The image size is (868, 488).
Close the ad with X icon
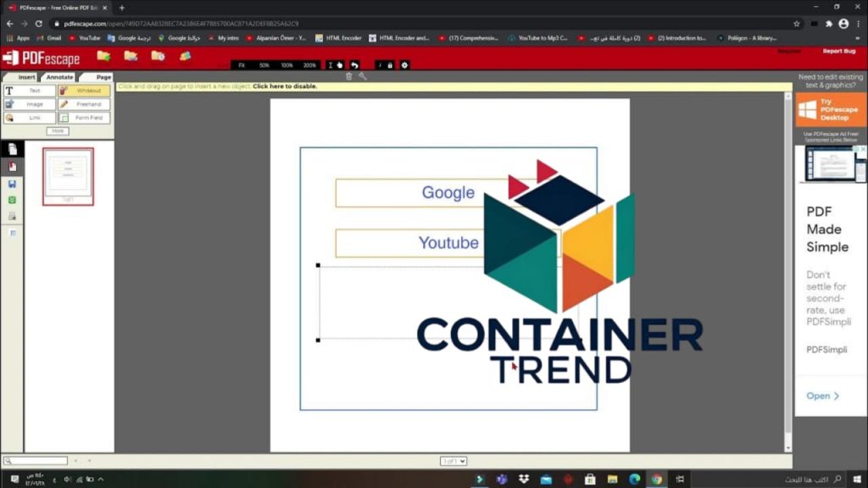click(x=862, y=149)
